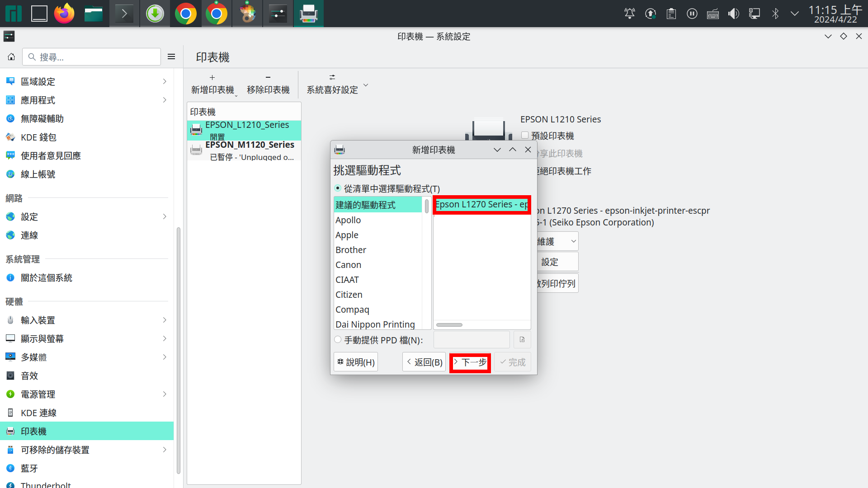Select the 'manually provide PPD file' radio button
868x488 pixels.
[x=338, y=340]
